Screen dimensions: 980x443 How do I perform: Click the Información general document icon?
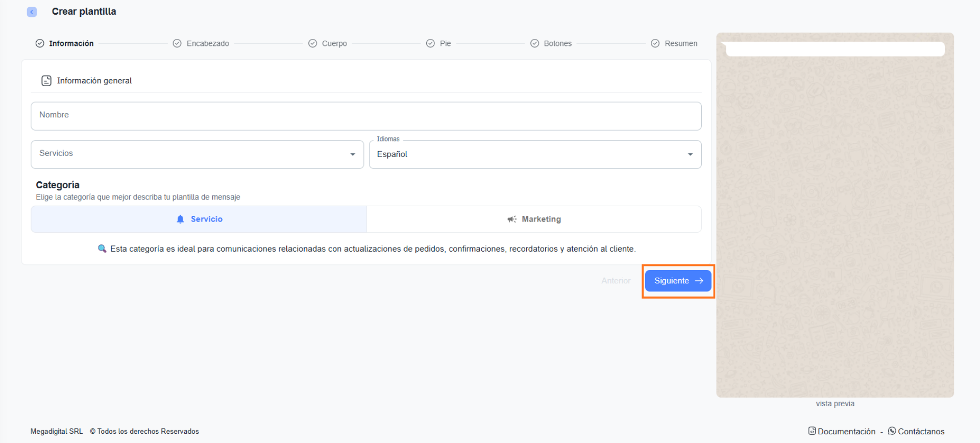click(46, 81)
